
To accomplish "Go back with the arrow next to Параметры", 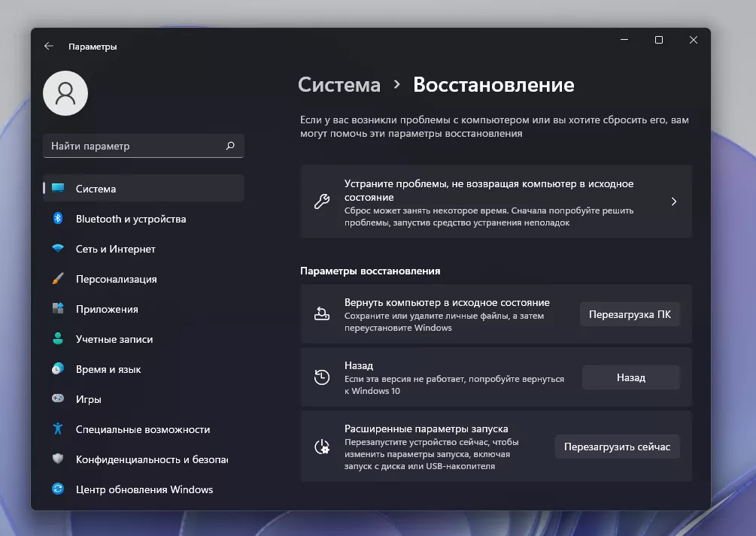I will (x=49, y=47).
